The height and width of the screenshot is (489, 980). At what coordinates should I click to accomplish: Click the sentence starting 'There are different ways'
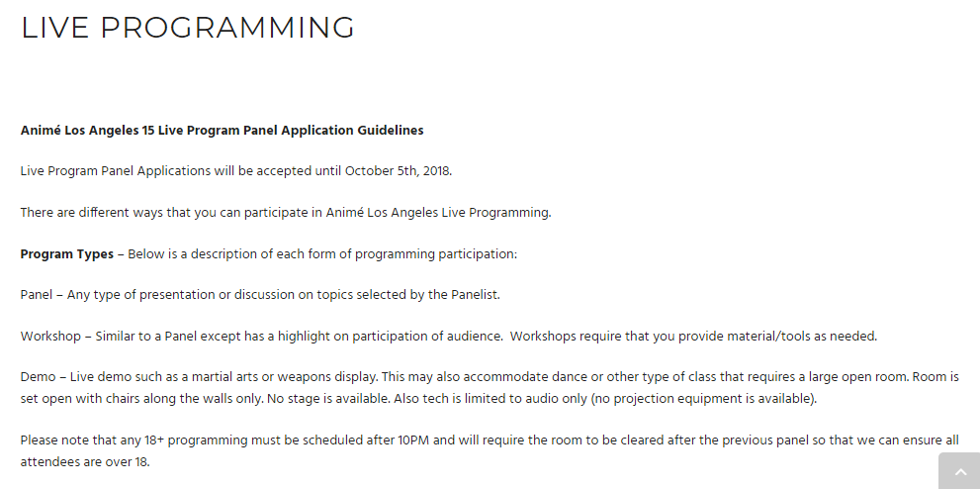tap(286, 212)
